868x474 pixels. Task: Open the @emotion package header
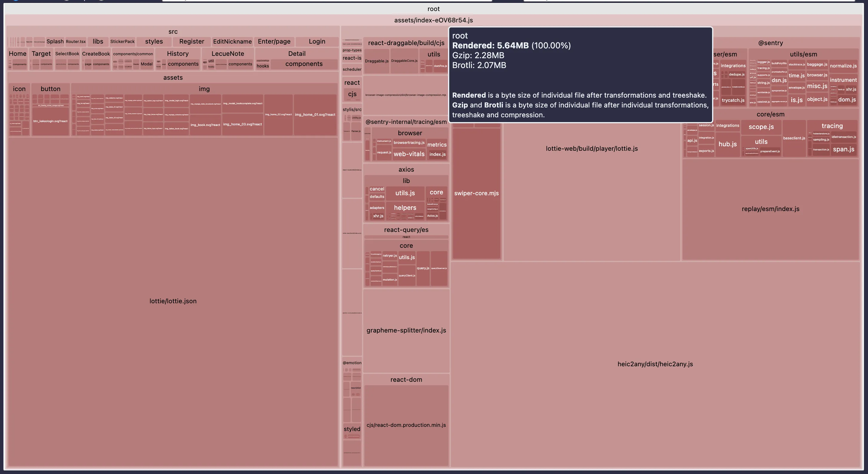click(352, 363)
